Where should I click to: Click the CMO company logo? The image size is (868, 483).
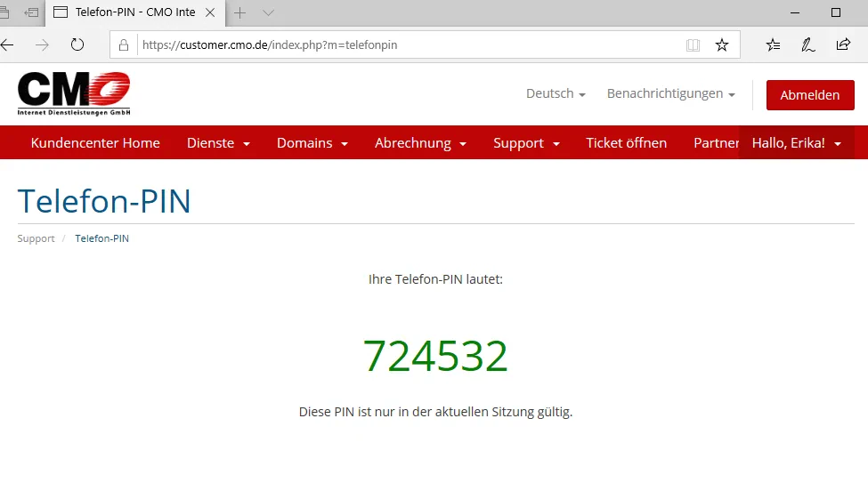tap(74, 93)
